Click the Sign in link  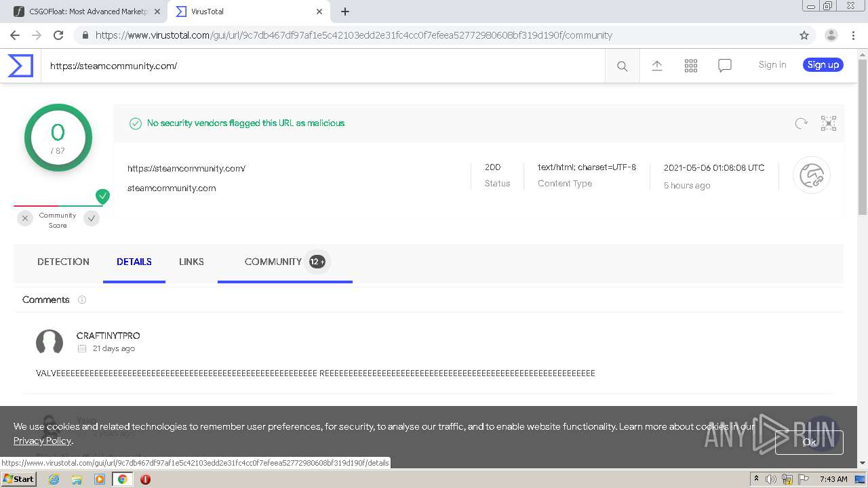[x=772, y=64]
